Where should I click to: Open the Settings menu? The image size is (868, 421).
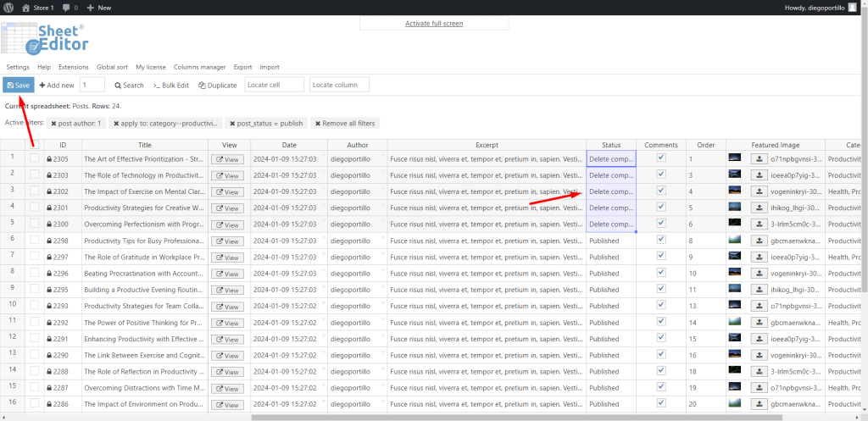(18, 67)
